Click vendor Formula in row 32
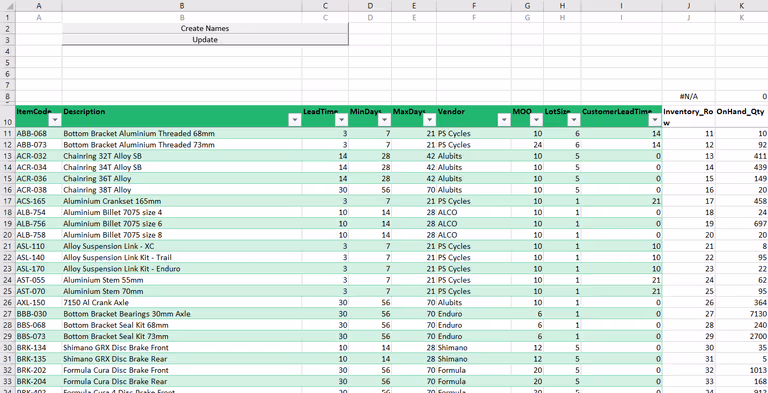Image resolution: width=768 pixels, height=393 pixels. (474, 370)
